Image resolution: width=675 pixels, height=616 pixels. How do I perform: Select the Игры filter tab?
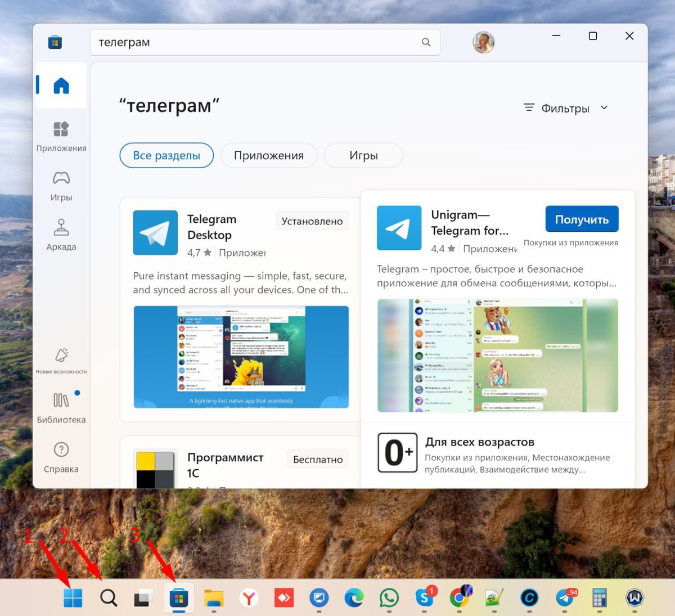click(x=363, y=155)
